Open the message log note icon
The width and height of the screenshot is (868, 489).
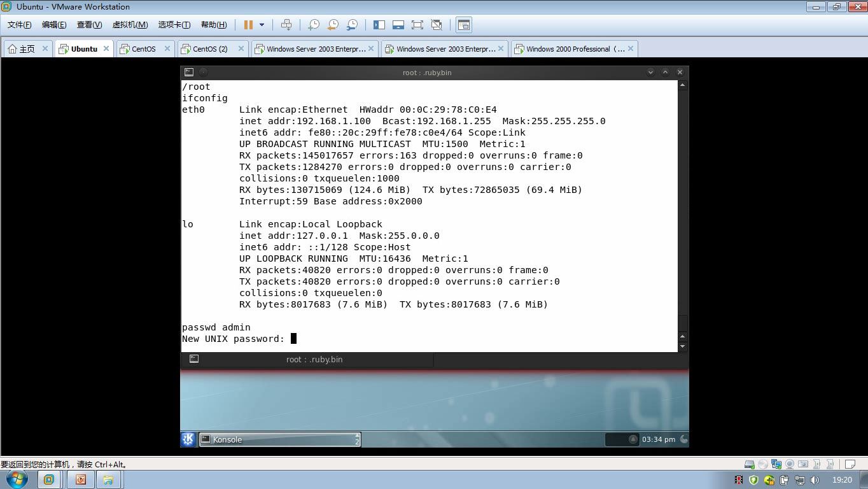(850, 464)
